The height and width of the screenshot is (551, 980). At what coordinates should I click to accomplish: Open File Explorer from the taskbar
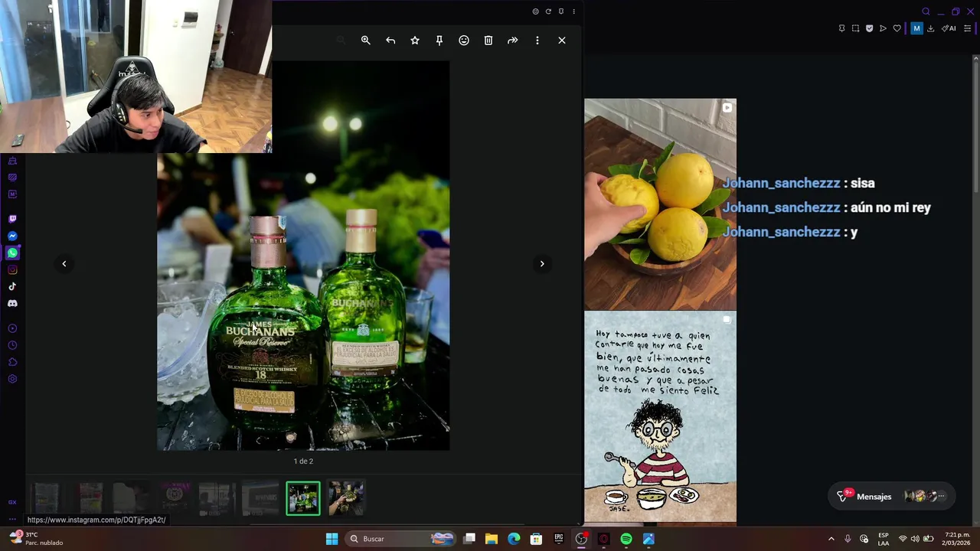click(492, 539)
